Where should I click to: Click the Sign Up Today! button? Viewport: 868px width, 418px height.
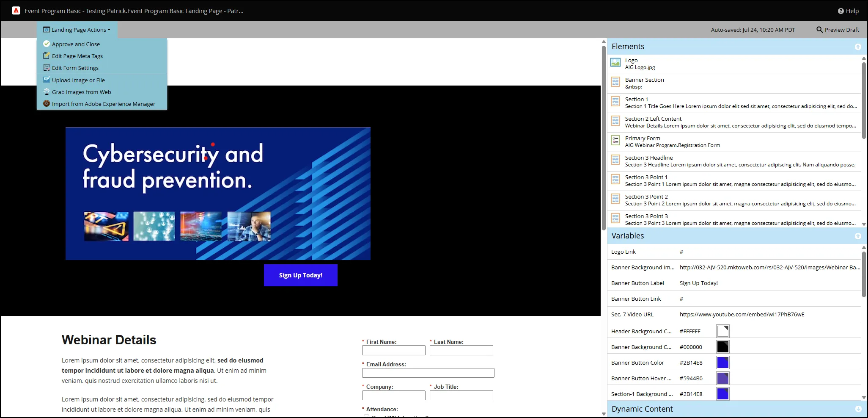[301, 275]
